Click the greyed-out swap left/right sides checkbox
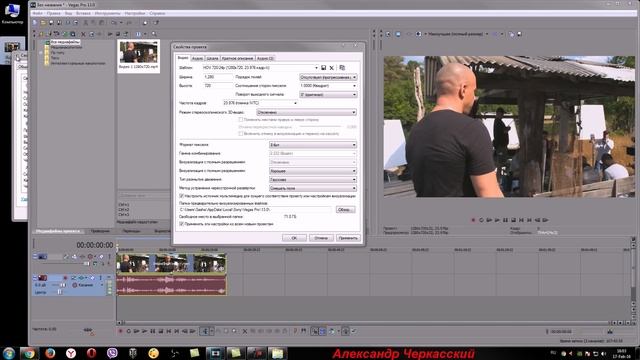This screenshot has height=360, width=640. (x=240, y=120)
